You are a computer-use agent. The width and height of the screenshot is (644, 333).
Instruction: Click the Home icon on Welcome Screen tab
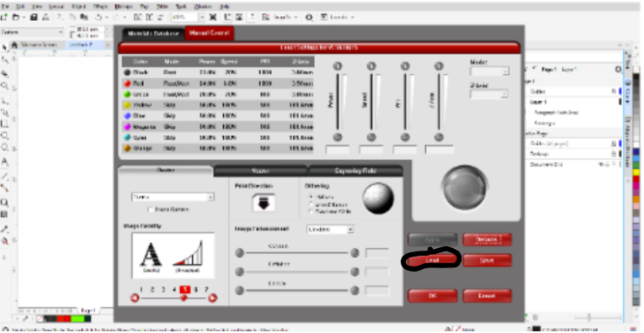click(x=15, y=45)
